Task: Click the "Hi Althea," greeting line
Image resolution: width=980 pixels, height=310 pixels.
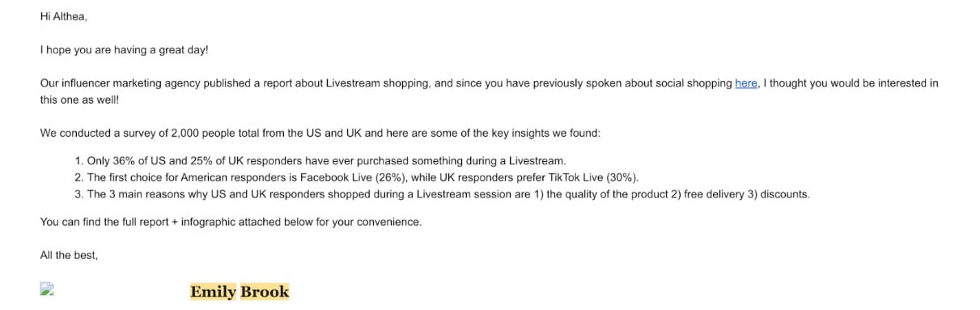Action: pyautogui.click(x=63, y=16)
